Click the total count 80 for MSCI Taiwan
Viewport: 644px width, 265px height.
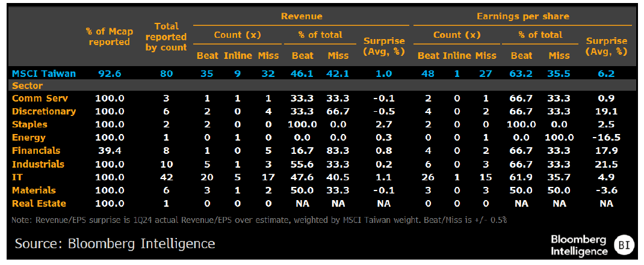coord(167,74)
